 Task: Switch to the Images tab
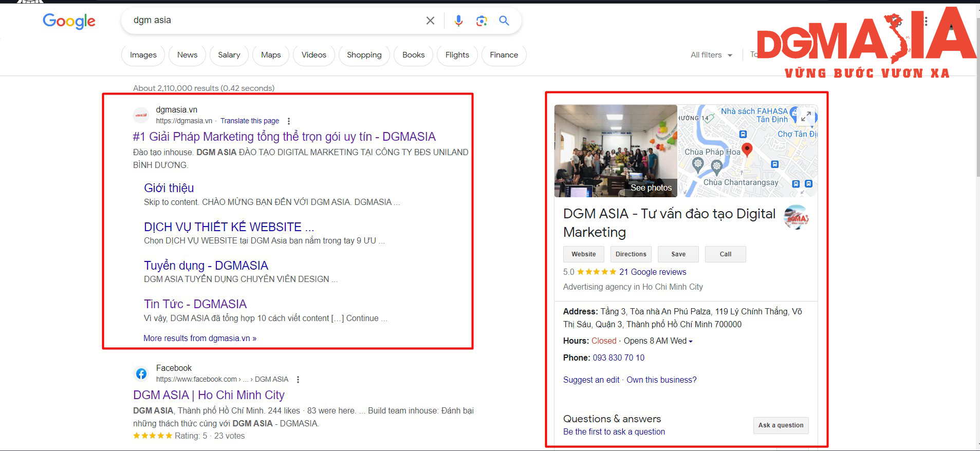[x=143, y=55]
